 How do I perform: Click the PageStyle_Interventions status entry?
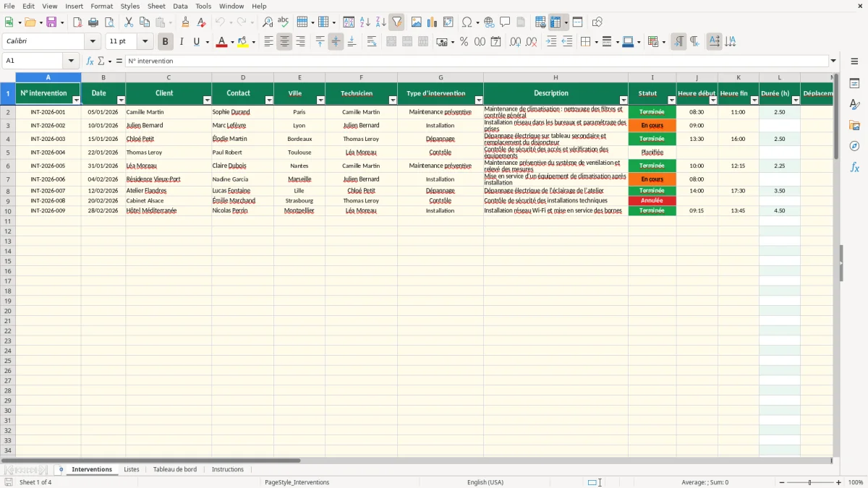click(x=297, y=482)
